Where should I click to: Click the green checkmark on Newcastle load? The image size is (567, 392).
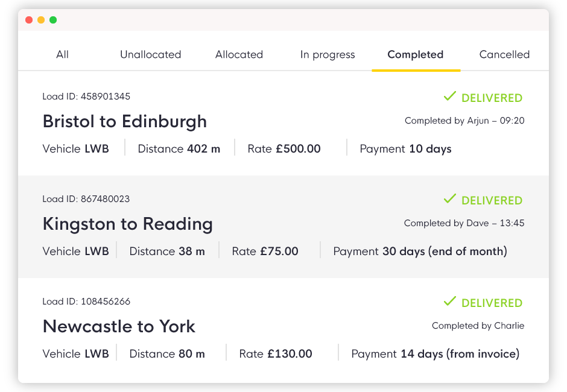click(450, 301)
